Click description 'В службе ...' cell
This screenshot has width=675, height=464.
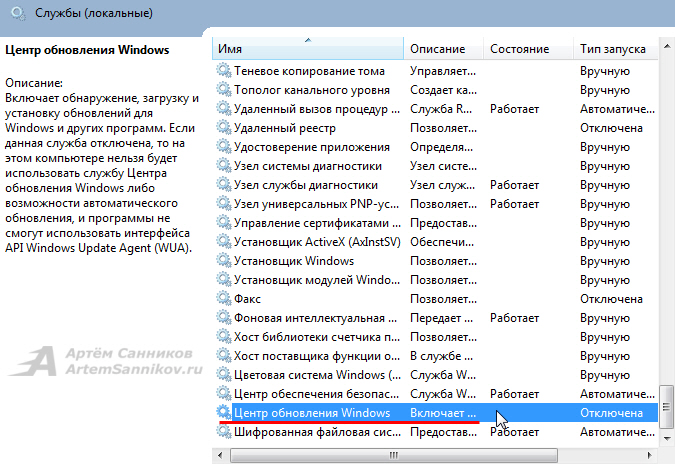441,356
